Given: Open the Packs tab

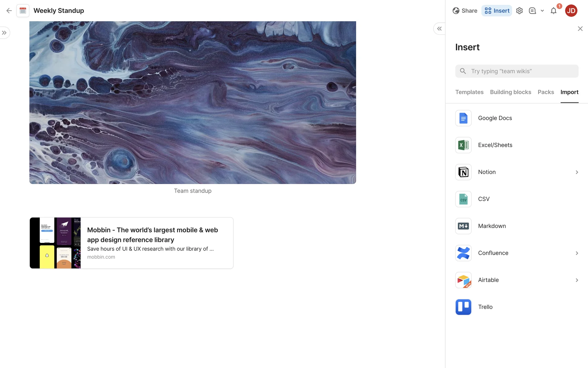Looking at the screenshot, I should click(x=545, y=92).
